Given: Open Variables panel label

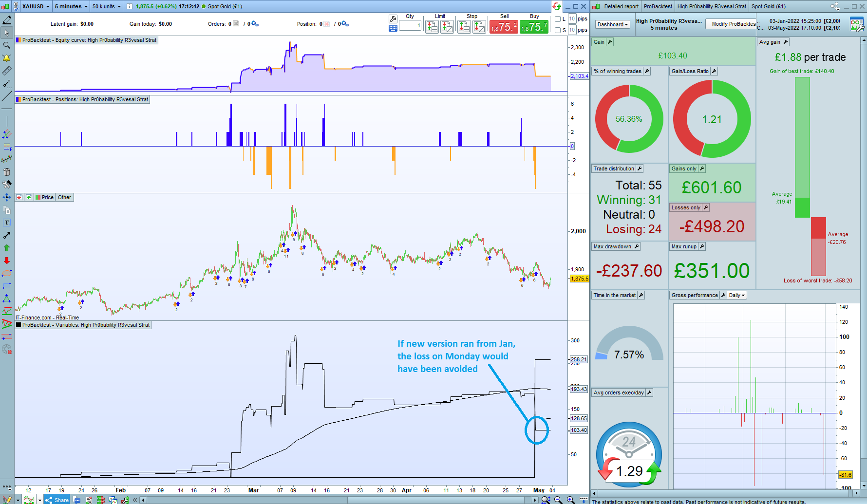Looking at the screenshot, I should click(83, 325).
